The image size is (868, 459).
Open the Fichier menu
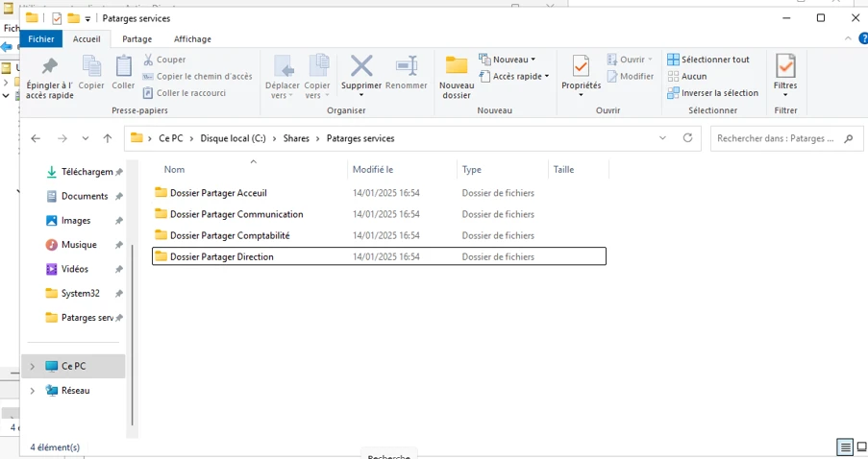click(x=41, y=38)
